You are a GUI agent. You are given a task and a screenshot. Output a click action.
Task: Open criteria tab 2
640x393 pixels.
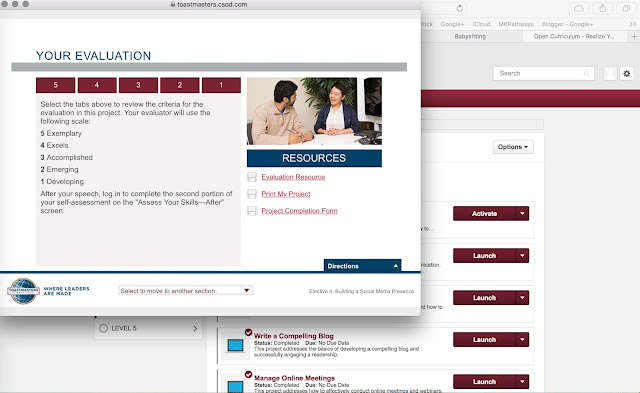tap(180, 85)
